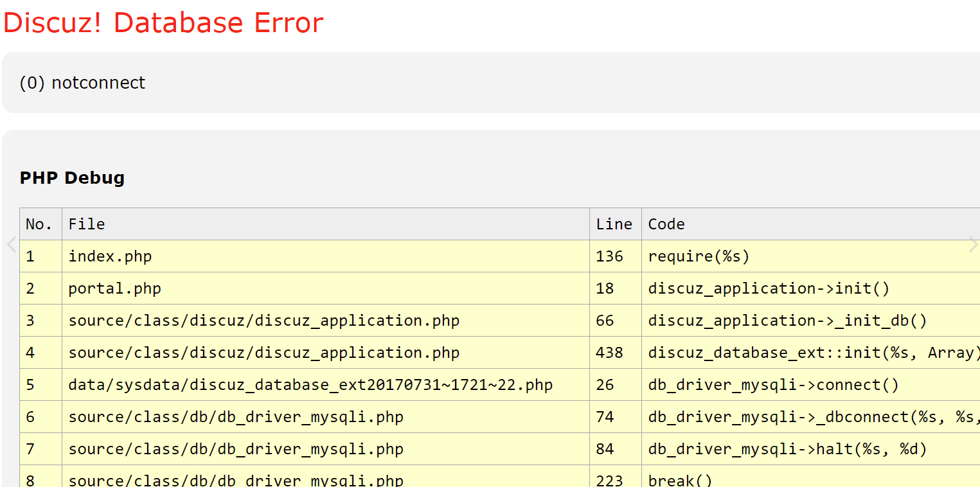Viewport: 980px width, 487px height.
Task: Click the 'File' column header
Action: (x=326, y=224)
